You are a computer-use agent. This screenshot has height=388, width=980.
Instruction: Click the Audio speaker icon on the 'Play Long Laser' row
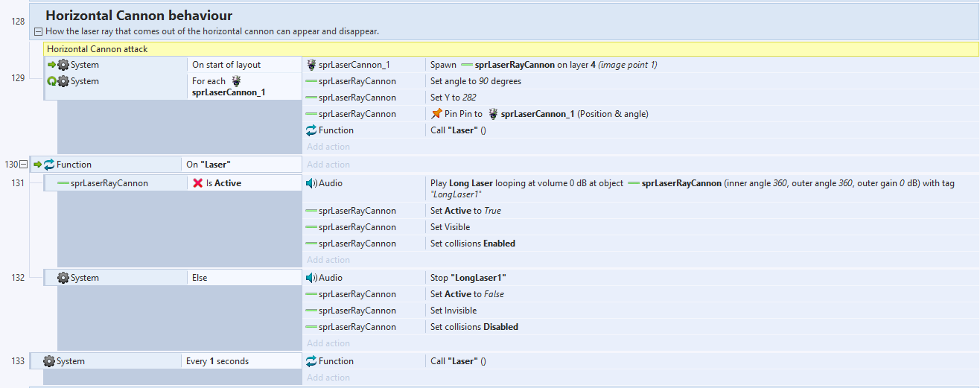tap(312, 182)
